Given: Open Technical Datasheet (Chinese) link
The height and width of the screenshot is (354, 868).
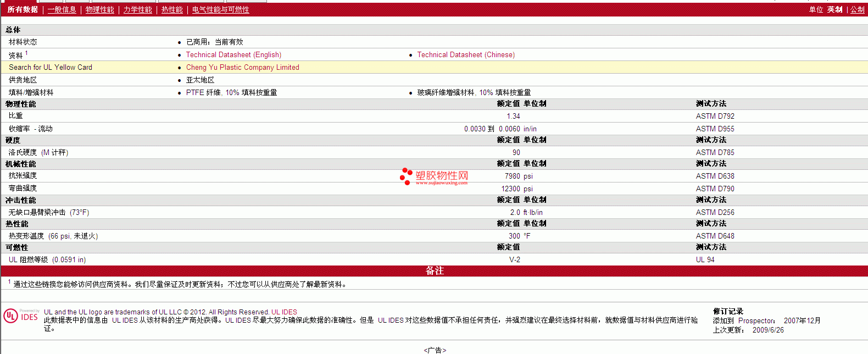Looking at the screenshot, I should pyautogui.click(x=466, y=54).
